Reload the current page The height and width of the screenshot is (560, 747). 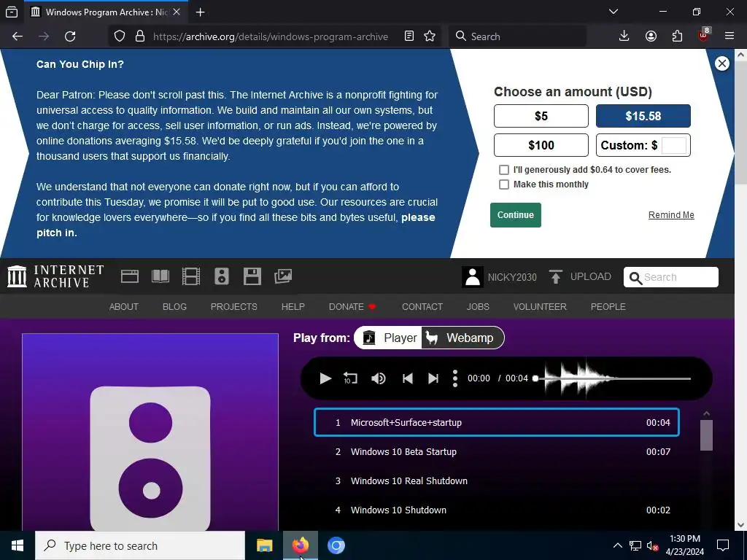70,36
